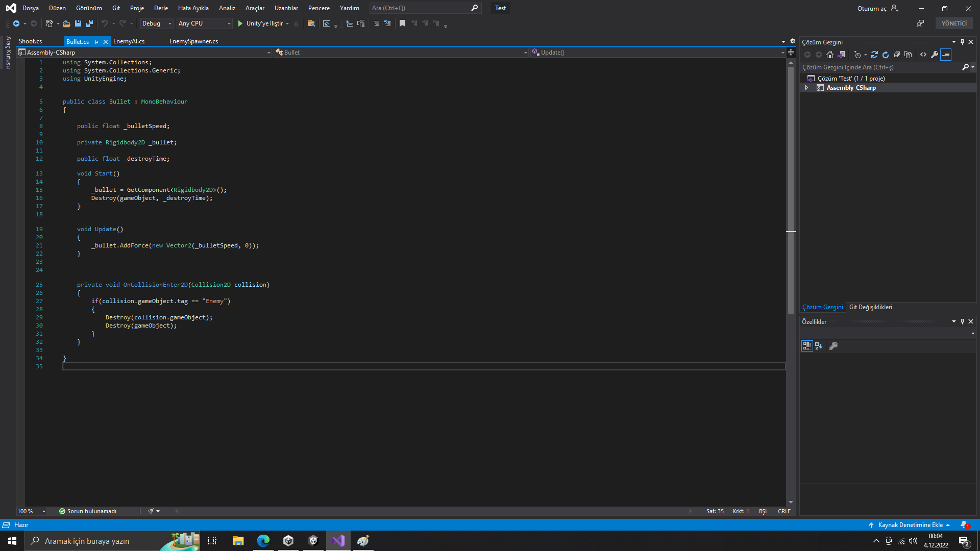The width and height of the screenshot is (980, 551).
Task: Open Solution Explorer properties wrench icon
Action: [935, 55]
